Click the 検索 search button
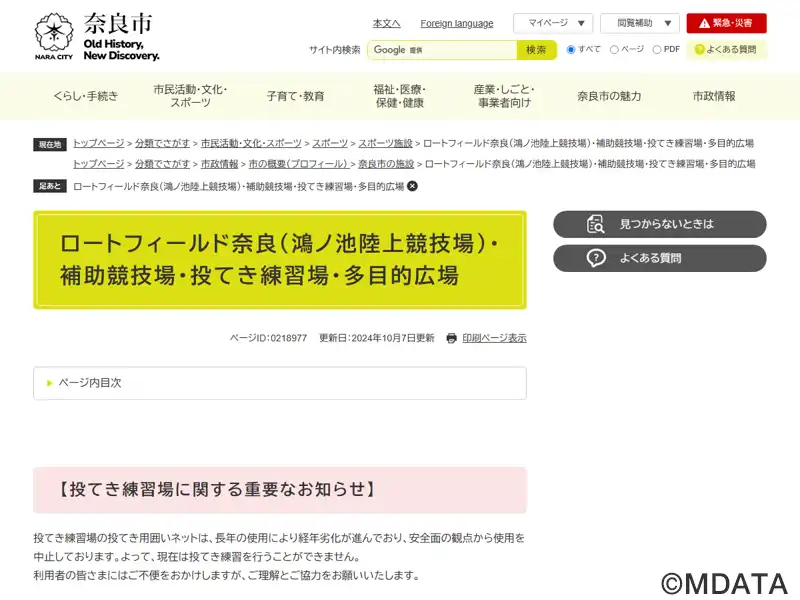The image size is (800, 600). [x=536, y=50]
